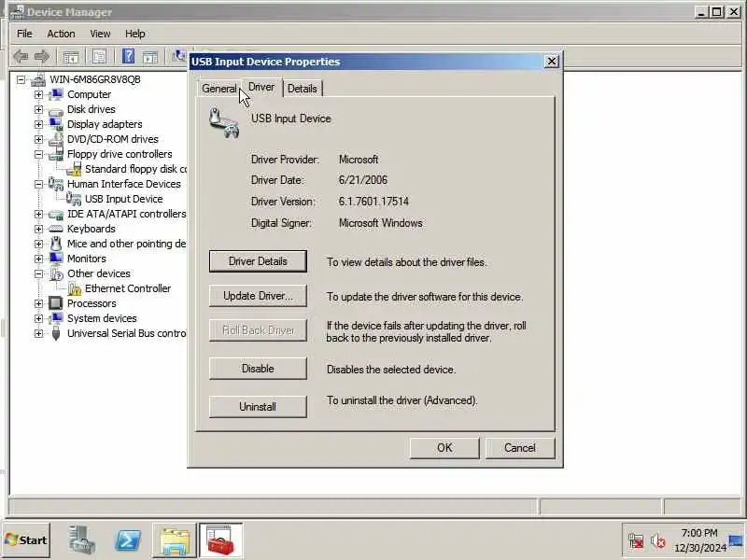Open Server Manager from the taskbar

[81, 540]
